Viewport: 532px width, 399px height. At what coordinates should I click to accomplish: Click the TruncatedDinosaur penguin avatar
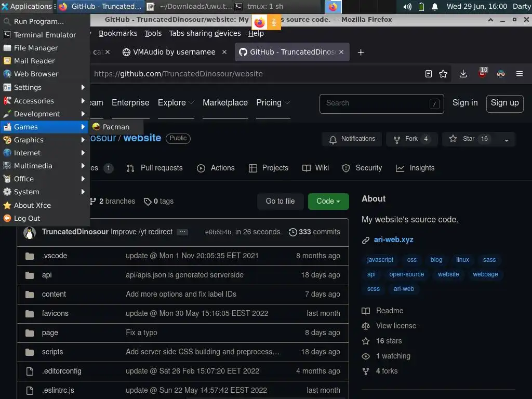coord(30,232)
